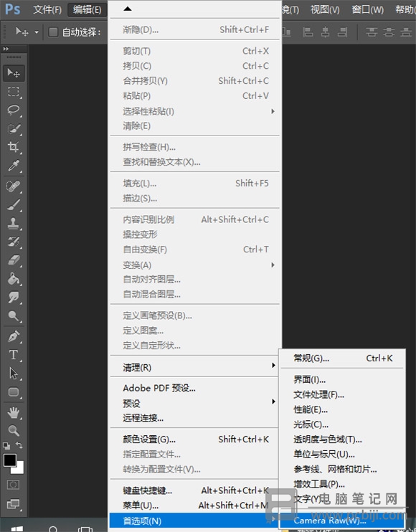Click 键盘快捷键... menu entry
Viewport: 416px width, 532px height.
(x=195, y=490)
